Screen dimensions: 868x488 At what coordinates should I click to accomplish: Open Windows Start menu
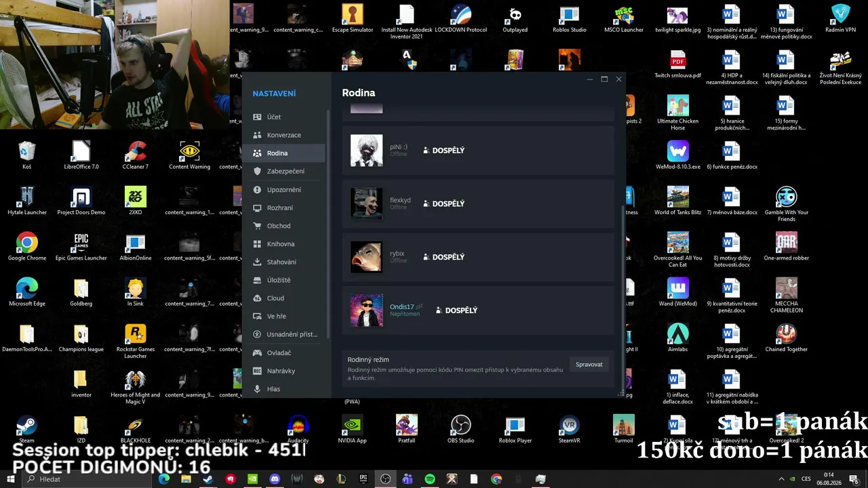(11, 479)
